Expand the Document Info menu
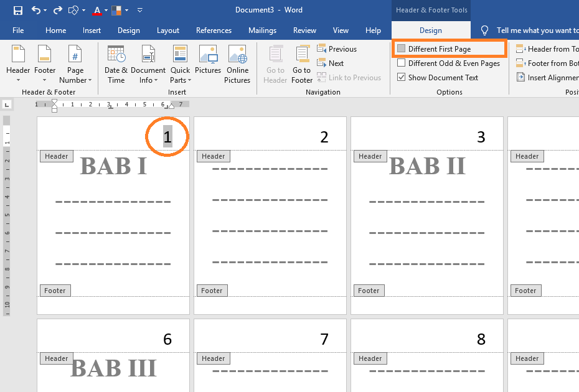This screenshot has height=392, width=579. (148, 64)
